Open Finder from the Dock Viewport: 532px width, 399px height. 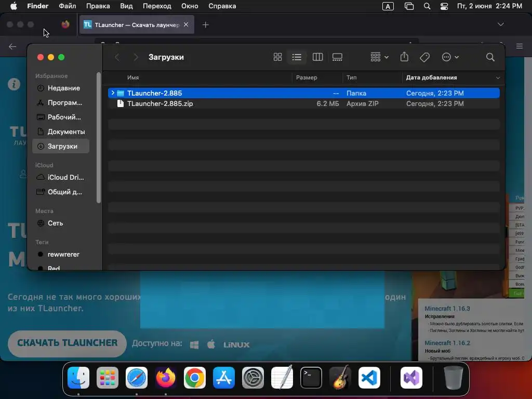tap(78, 378)
